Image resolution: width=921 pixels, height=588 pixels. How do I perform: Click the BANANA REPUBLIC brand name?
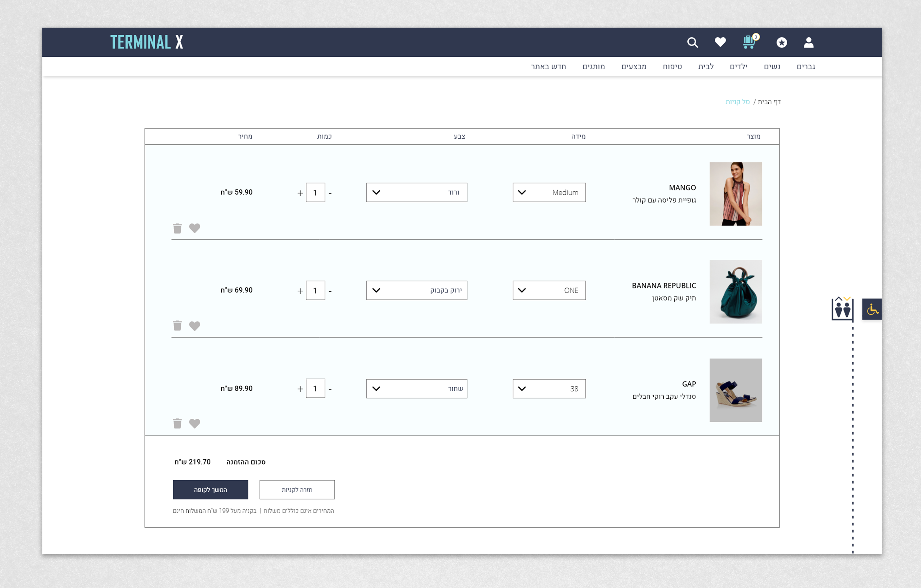pos(664,286)
